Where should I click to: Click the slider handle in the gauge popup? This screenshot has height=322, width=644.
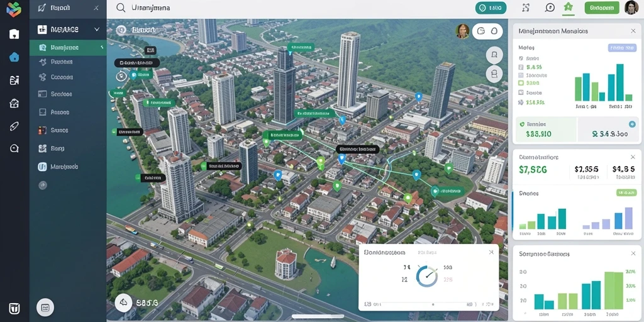coord(433,304)
